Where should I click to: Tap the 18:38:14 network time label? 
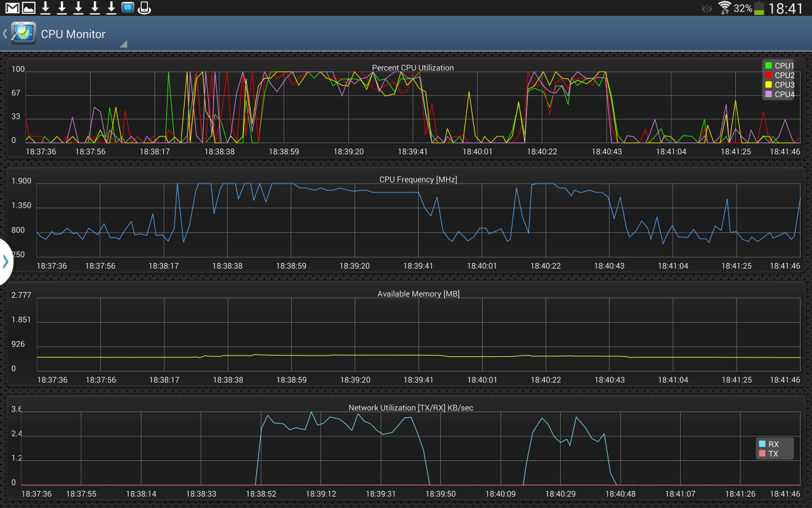141,493
